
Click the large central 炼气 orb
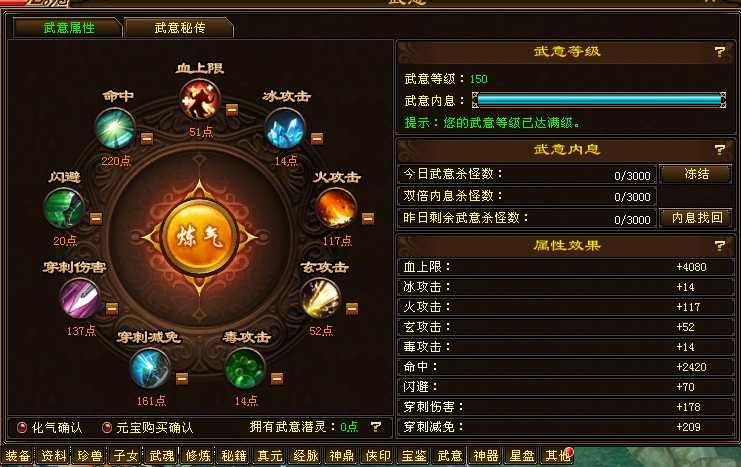point(199,237)
